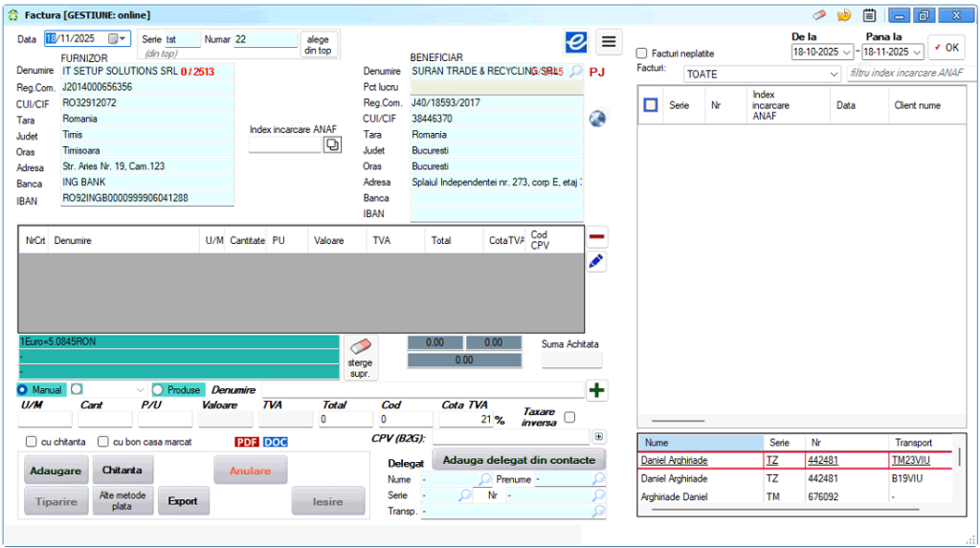Screen dimensions: 980x548
Task: Click the CPV (B2G) input field
Action: 511,437
